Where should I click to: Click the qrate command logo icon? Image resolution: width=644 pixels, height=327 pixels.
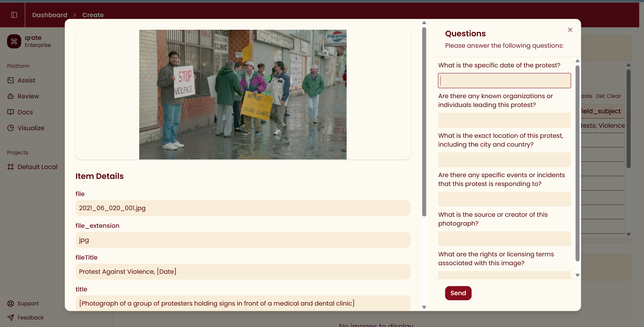[x=14, y=41]
